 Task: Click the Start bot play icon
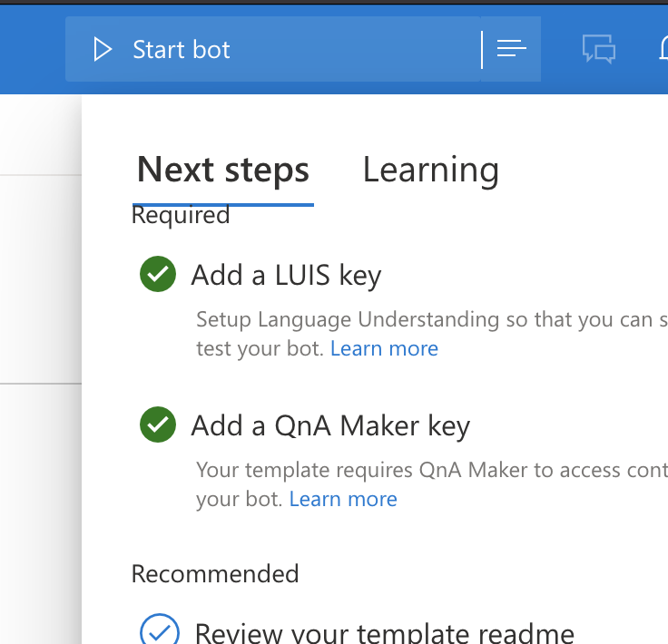tap(103, 49)
